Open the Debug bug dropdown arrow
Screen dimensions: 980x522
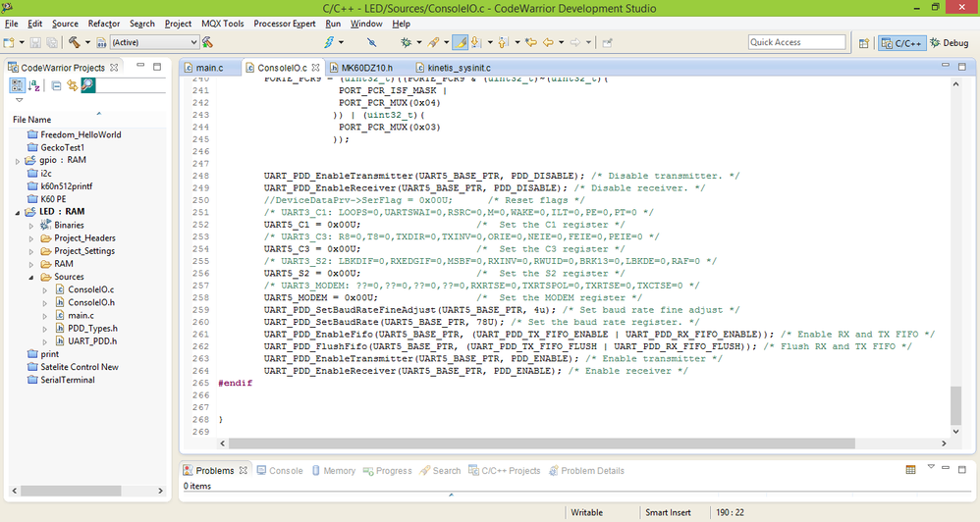click(418, 42)
